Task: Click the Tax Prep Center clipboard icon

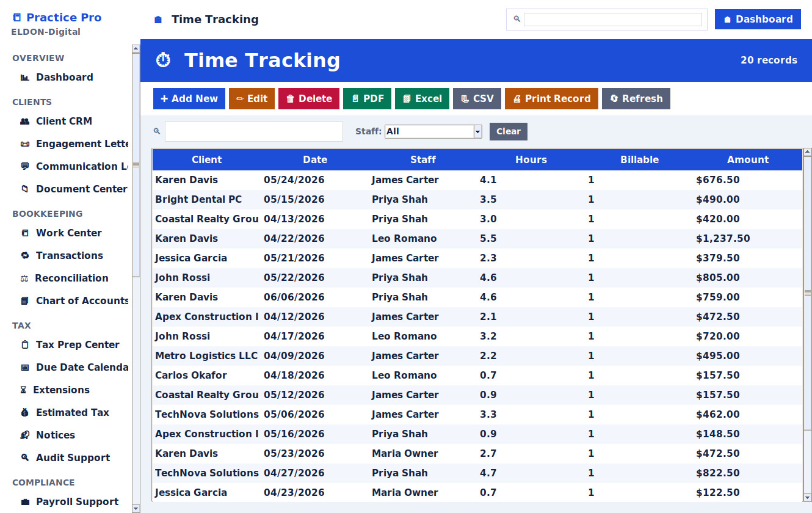Action: 25,345
